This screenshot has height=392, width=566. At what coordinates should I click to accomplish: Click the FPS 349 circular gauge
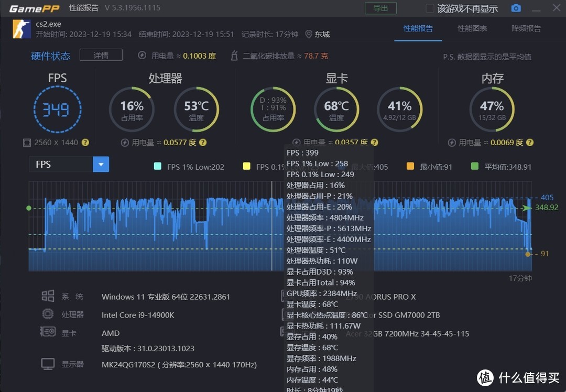click(58, 110)
